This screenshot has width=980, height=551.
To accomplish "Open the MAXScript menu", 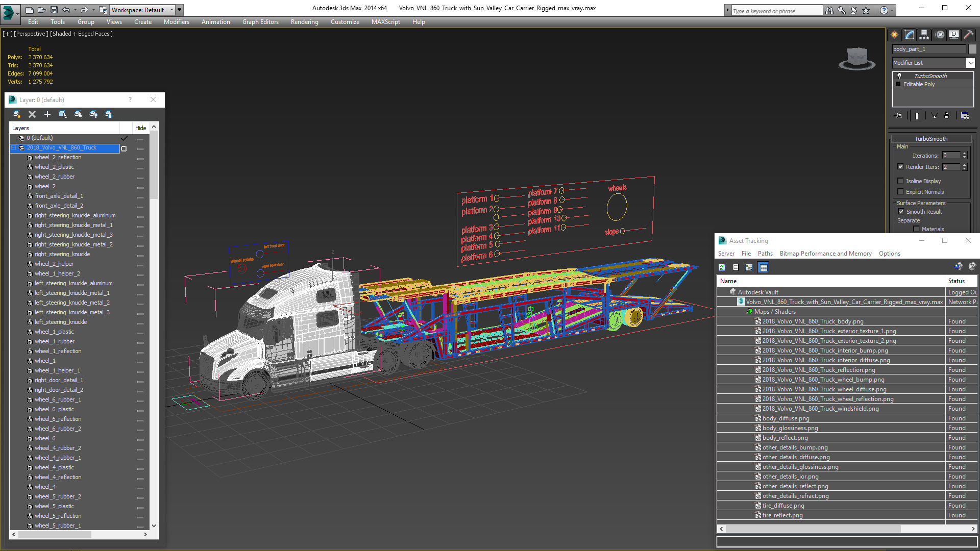I will click(x=386, y=22).
